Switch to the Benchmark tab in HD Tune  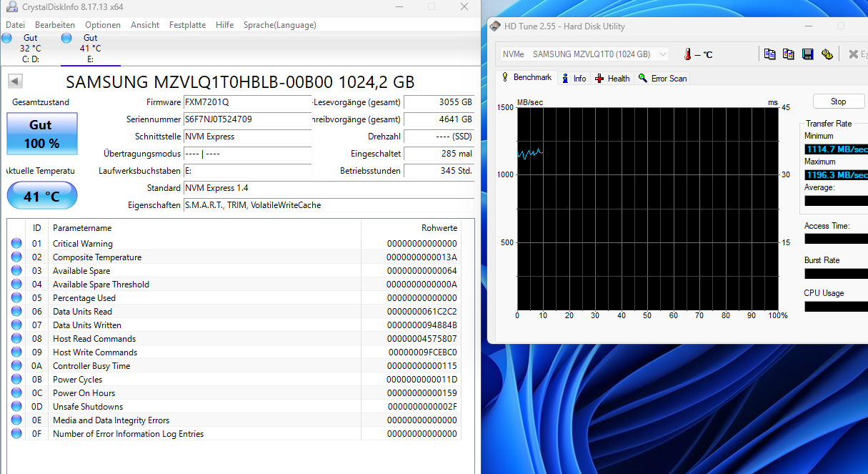(x=527, y=77)
